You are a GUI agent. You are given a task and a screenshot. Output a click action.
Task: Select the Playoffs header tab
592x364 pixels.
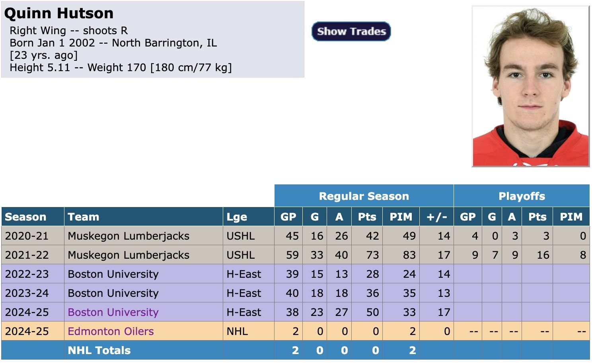click(522, 196)
